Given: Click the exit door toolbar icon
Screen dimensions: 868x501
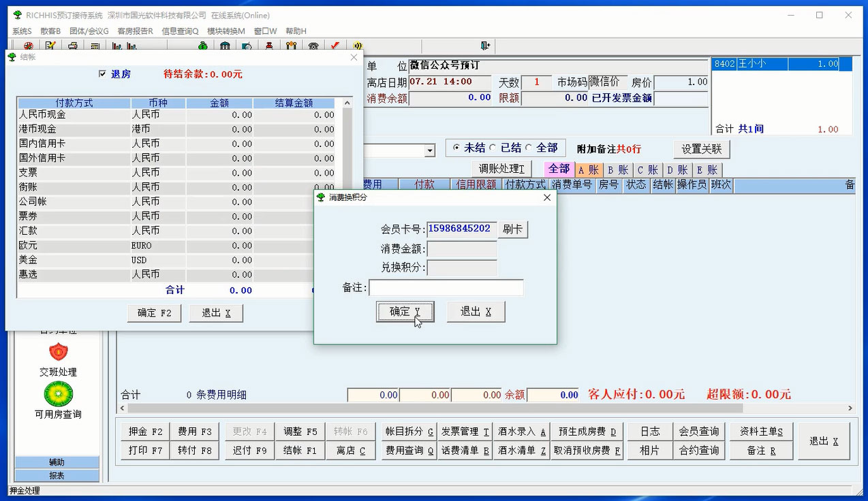Looking at the screenshot, I should (x=485, y=46).
